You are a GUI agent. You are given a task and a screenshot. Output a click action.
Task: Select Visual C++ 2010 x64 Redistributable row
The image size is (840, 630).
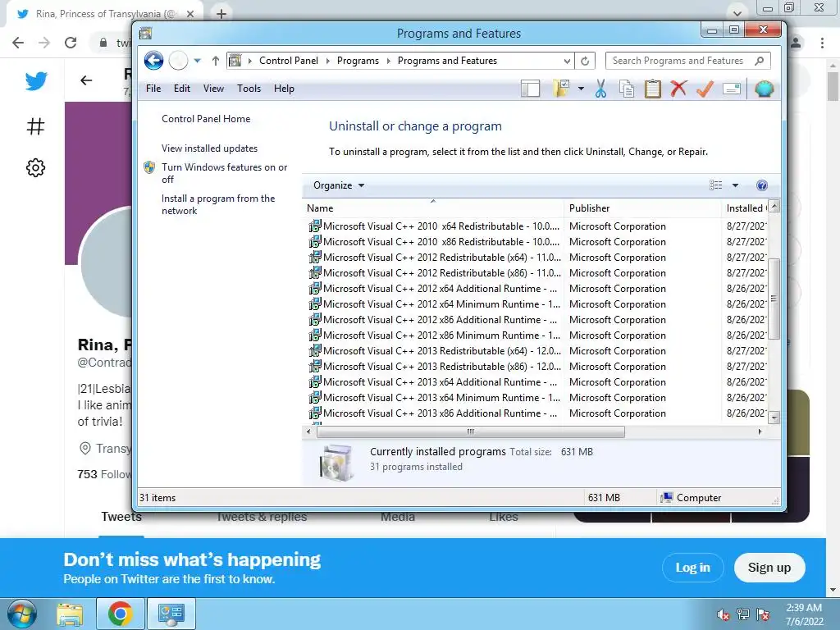tap(536, 226)
